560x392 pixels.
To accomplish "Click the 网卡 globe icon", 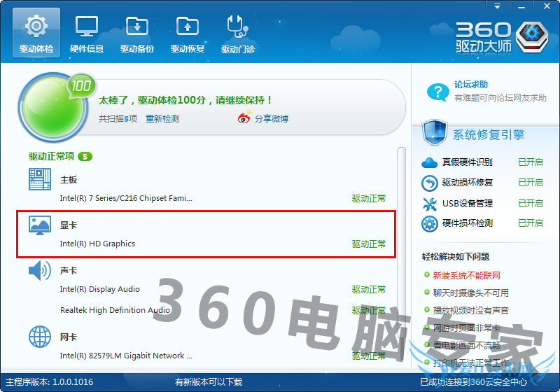I will pos(40,337).
